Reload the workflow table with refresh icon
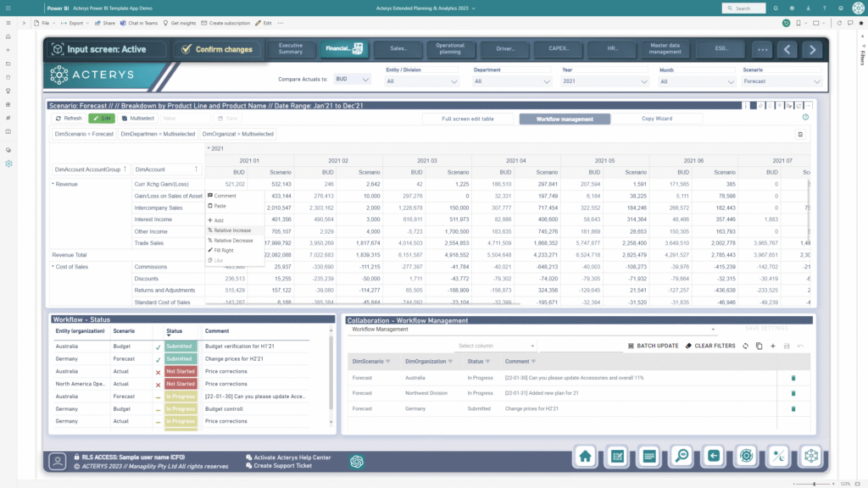The image size is (868, 488). [x=746, y=346]
